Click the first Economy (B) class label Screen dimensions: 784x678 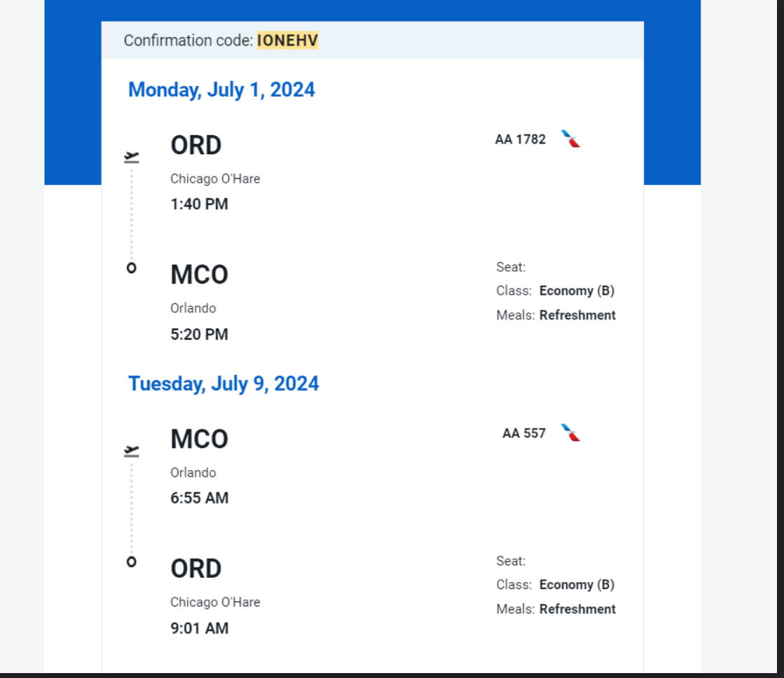[x=577, y=291]
